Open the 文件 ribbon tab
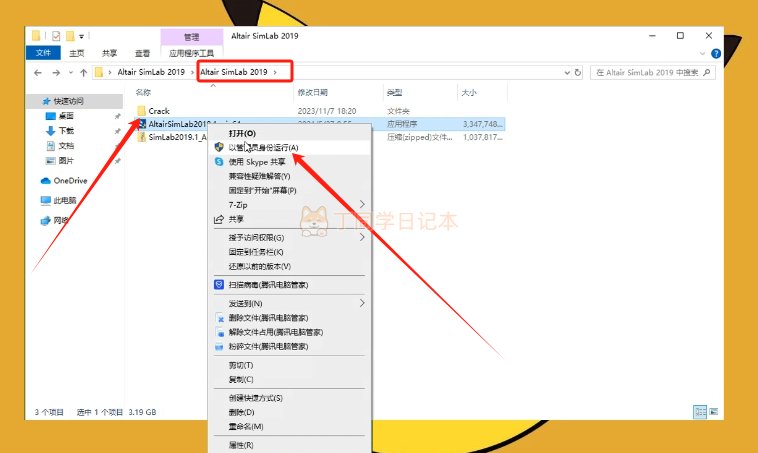The height and width of the screenshot is (453, 758). click(x=43, y=53)
